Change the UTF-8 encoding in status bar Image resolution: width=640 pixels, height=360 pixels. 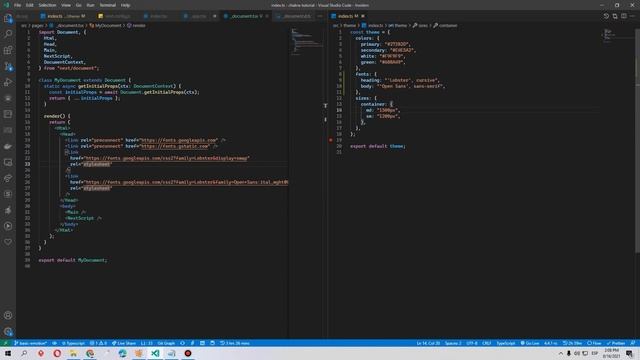[471, 343]
